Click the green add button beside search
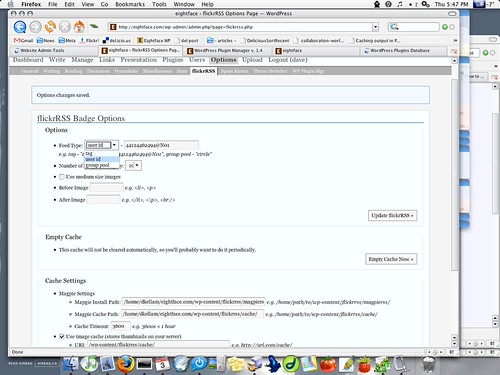 click(x=445, y=27)
